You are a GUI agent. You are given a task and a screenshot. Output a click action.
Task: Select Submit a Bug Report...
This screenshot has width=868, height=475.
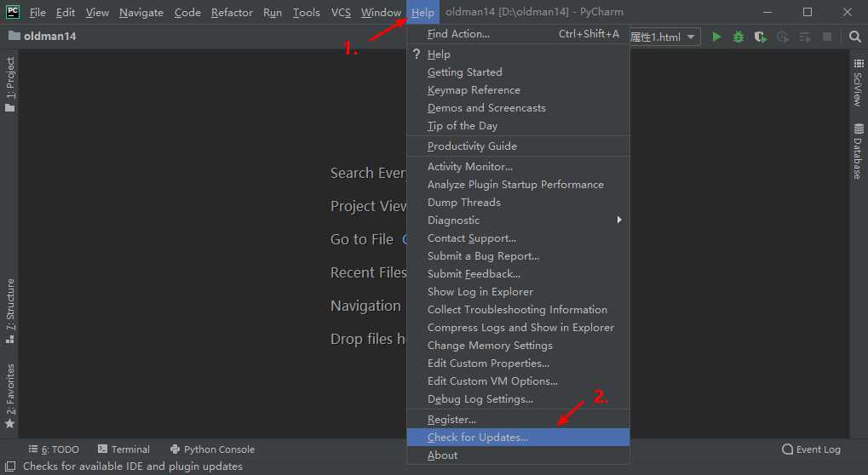[518, 256]
